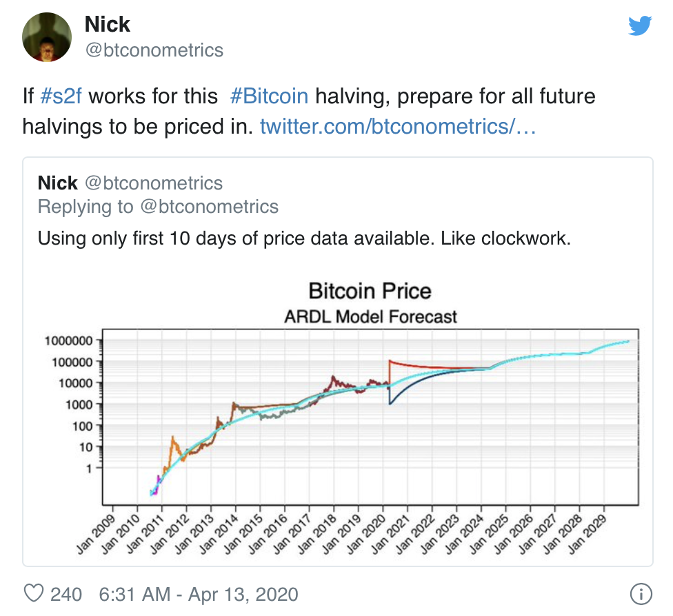Open the @btconometrics handle under Nick's name

[154, 50]
